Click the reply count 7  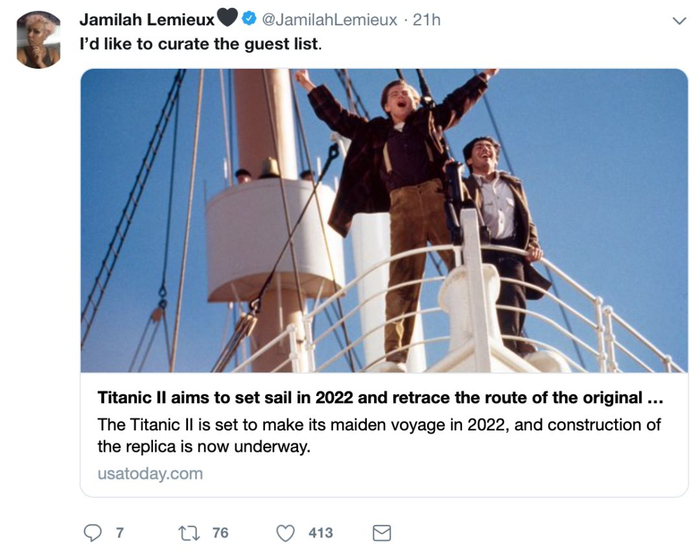tap(120, 533)
